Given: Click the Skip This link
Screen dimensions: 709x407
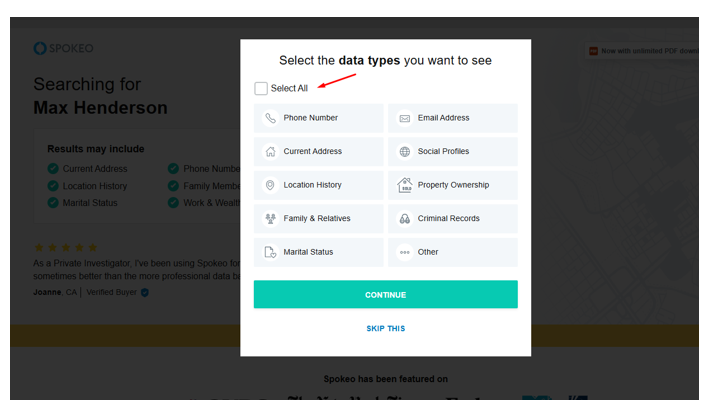Looking at the screenshot, I should [x=385, y=328].
